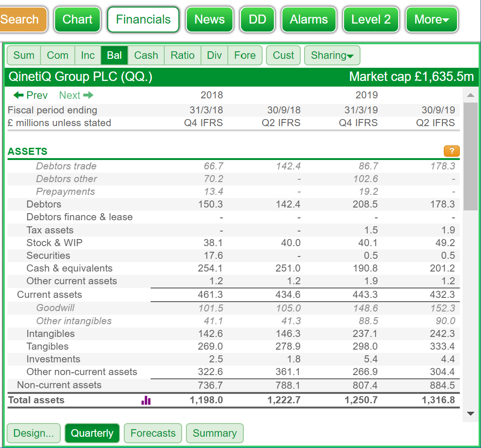Click the 31/3/18 fiscal period header
This screenshot has width=481, height=448.
point(206,110)
